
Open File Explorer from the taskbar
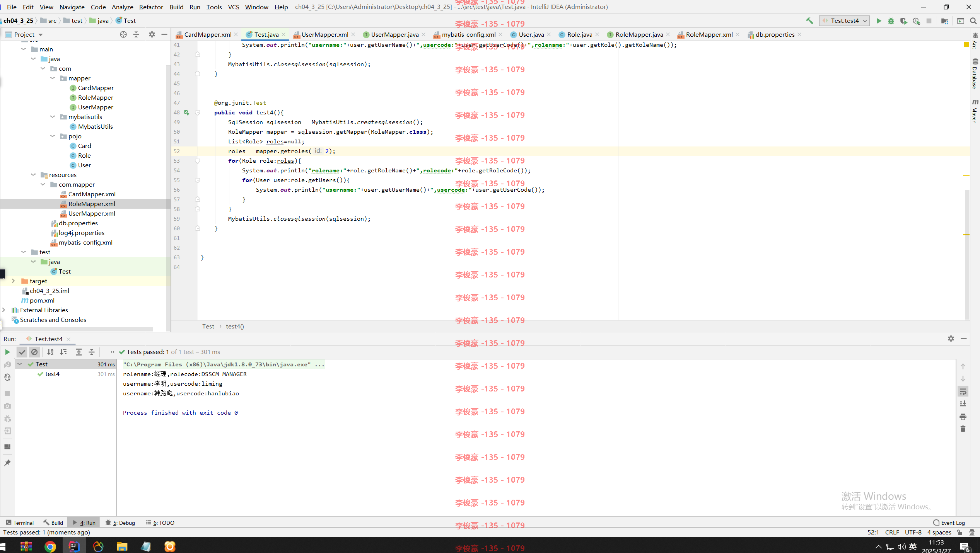point(122,546)
